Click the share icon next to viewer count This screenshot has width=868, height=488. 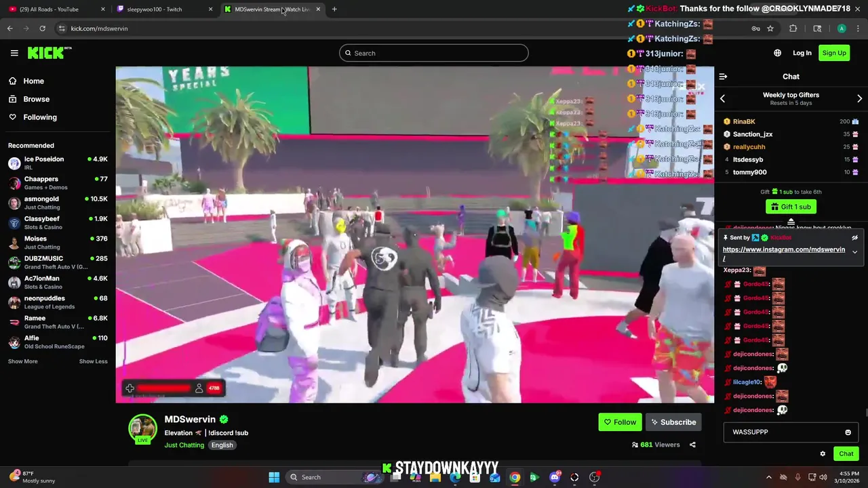[692, 445]
